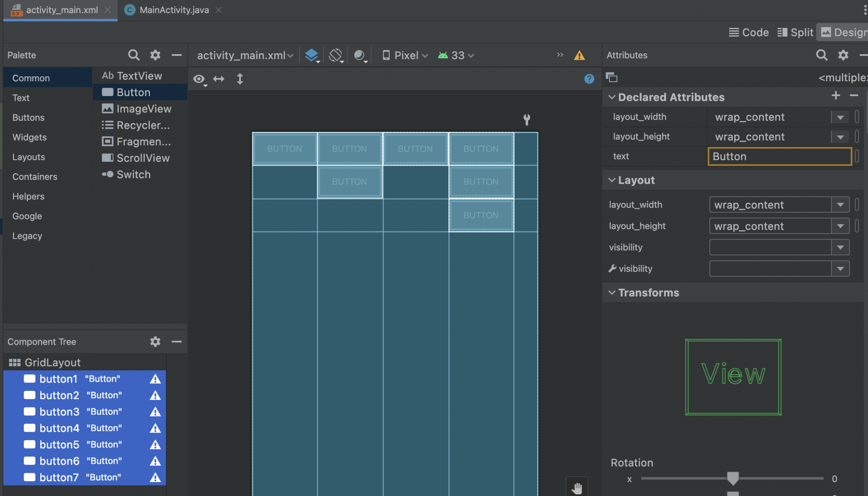Select the Design Surface layers icon

click(312, 55)
